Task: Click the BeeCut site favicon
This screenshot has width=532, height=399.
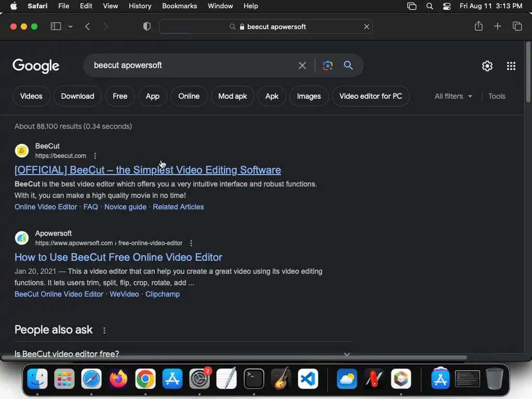Action: click(x=22, y=151)
